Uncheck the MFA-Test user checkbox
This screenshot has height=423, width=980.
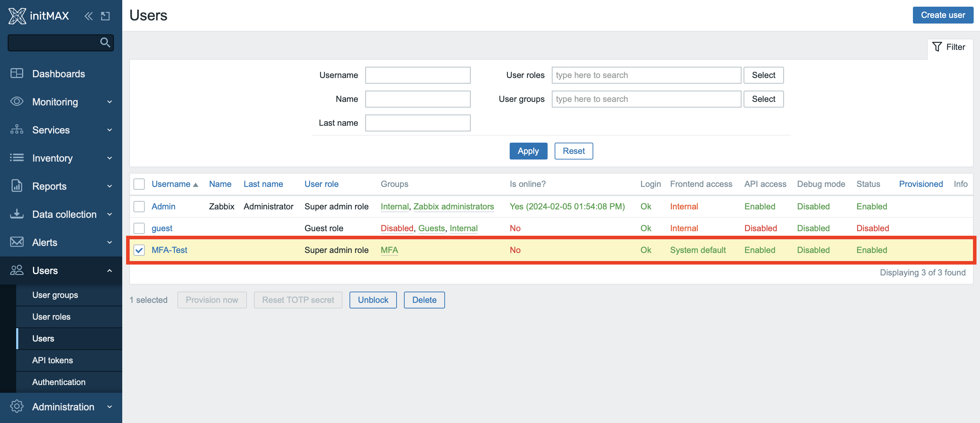[x=139, y=250]
